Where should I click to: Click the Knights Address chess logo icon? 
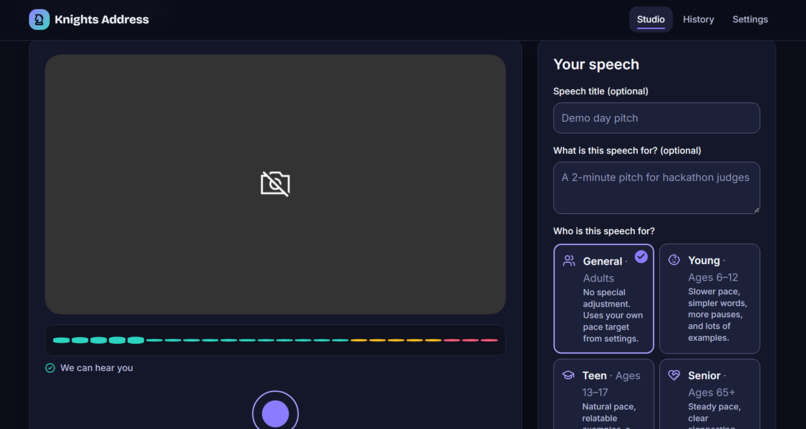pyautogui.click(x=39, y=20)
